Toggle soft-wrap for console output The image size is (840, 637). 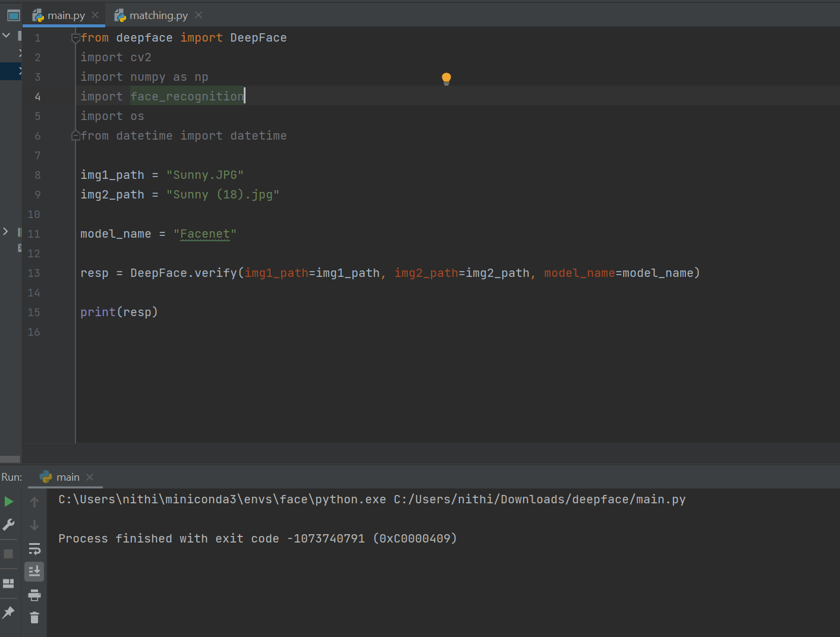point(34,548)
